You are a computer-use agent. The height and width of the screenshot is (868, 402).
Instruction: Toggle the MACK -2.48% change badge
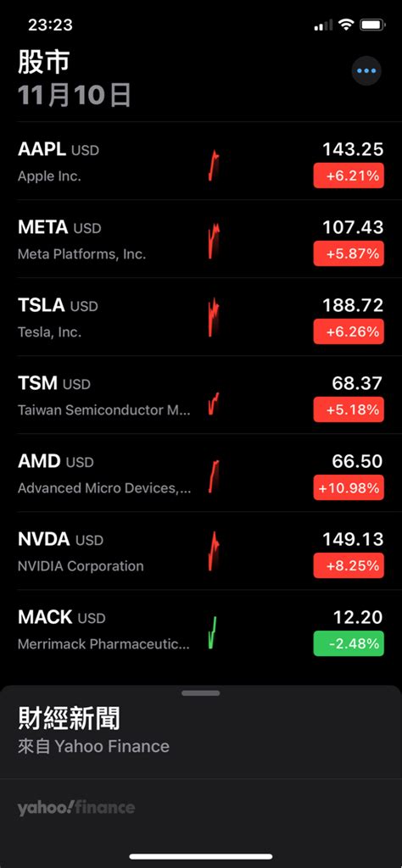(349, 644)
